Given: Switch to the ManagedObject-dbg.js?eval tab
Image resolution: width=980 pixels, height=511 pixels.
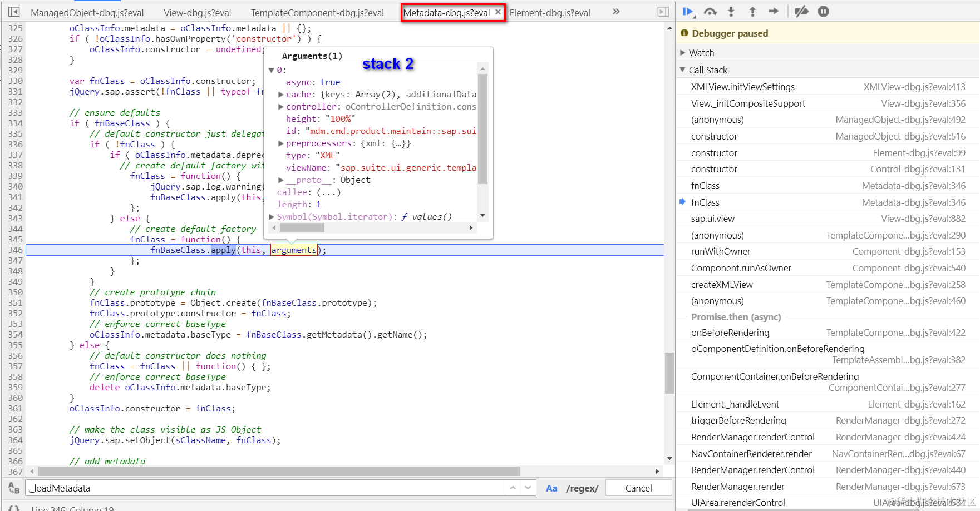Looking at the screenshot, I should 87,13.
